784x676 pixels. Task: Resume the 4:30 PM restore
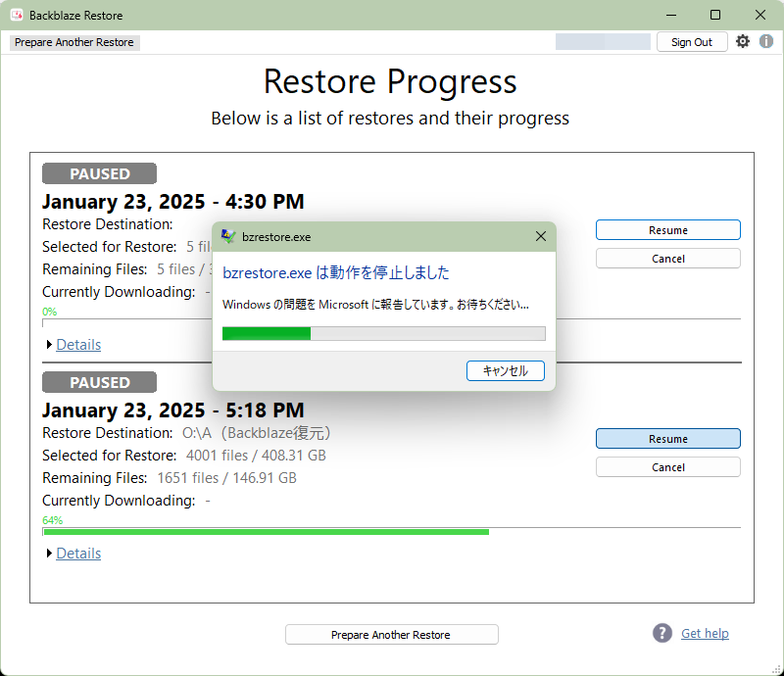tap(667, 230)
